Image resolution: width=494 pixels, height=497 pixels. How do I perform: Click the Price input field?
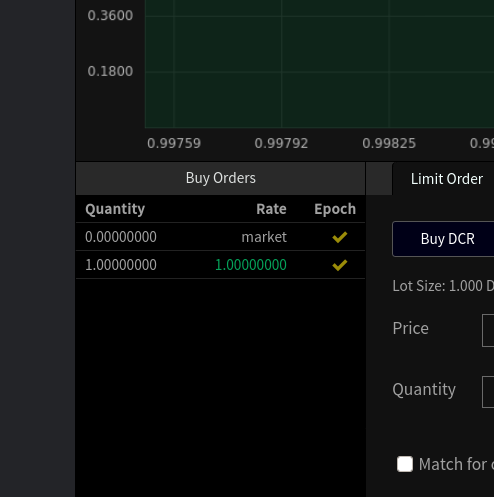488,330
